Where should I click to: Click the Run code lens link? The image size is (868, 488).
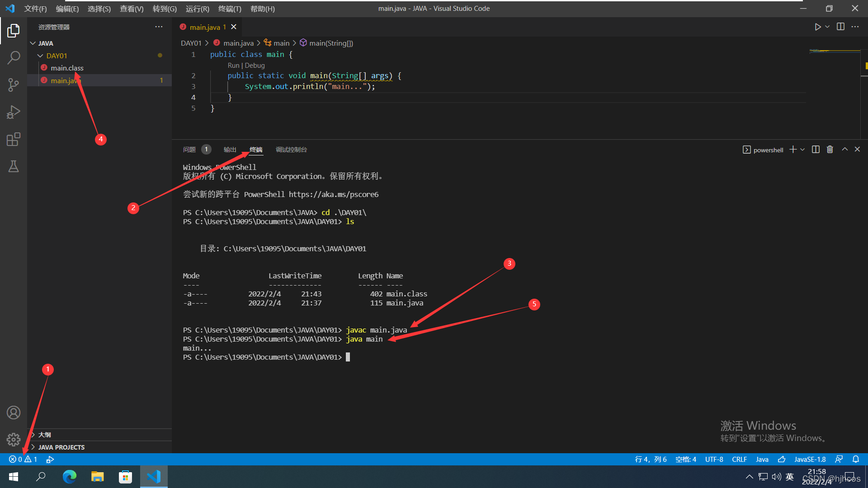(x=233, y=66)
